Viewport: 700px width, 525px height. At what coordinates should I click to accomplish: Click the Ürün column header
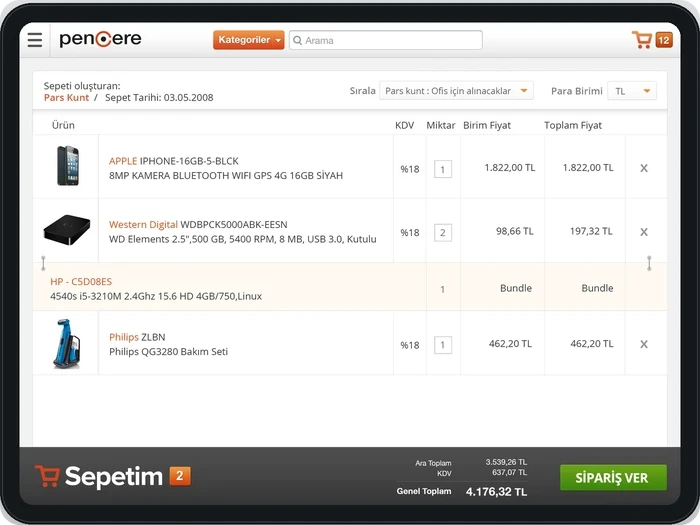click(x=63, y=125)
